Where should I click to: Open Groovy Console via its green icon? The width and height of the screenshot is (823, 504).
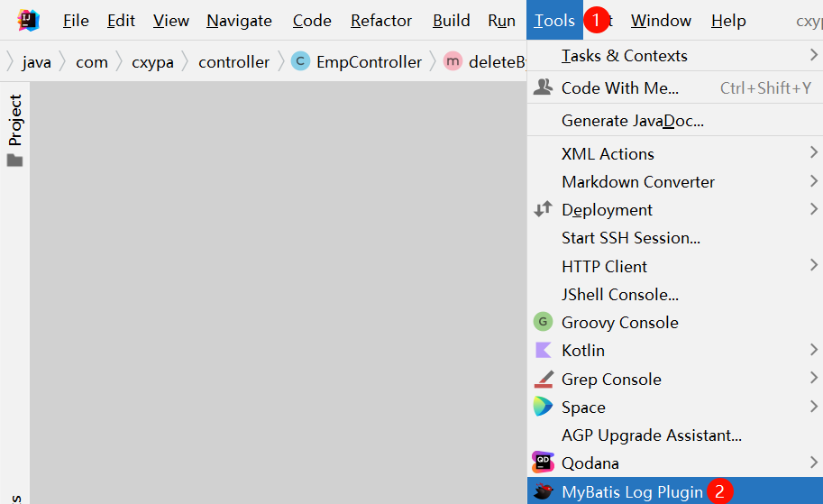[x=543, y=322]
